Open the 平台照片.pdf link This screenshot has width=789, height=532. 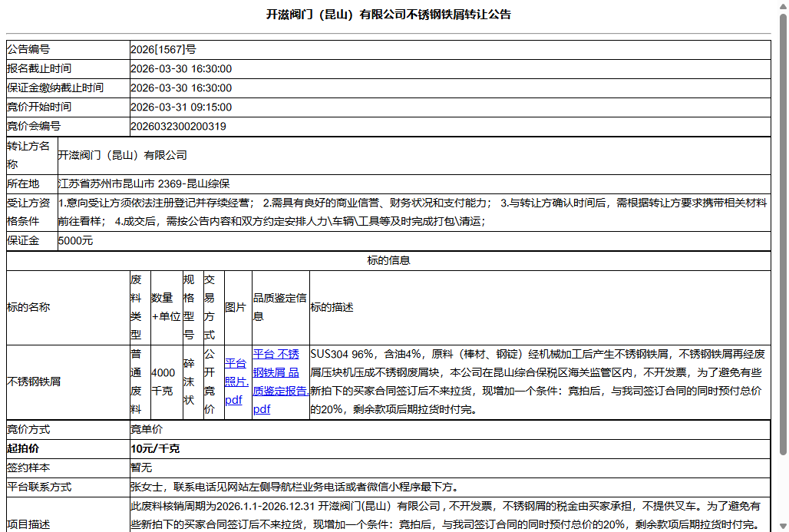tap(233, 382)
